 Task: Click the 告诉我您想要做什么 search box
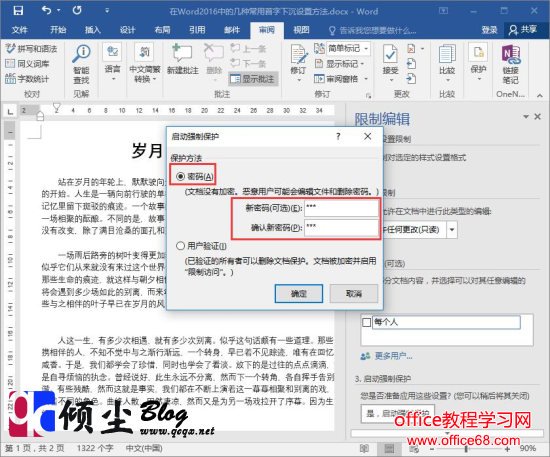pos(373,31)
